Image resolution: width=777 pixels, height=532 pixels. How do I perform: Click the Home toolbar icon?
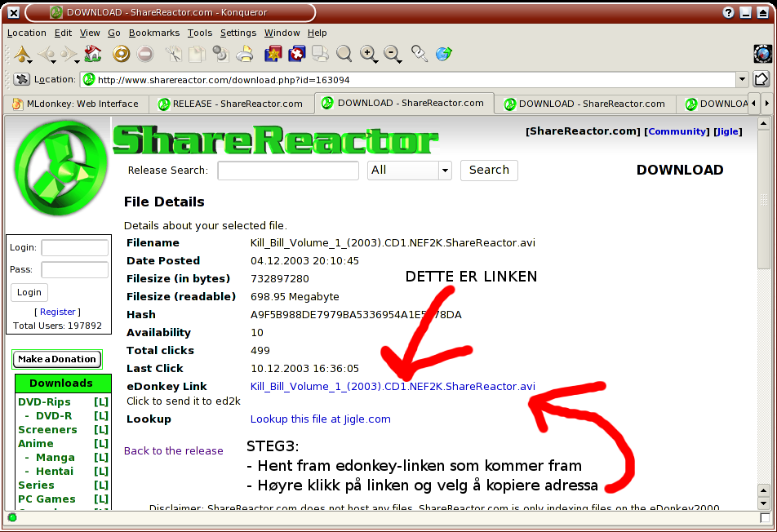pyautogui.click(x=92, y=55)
